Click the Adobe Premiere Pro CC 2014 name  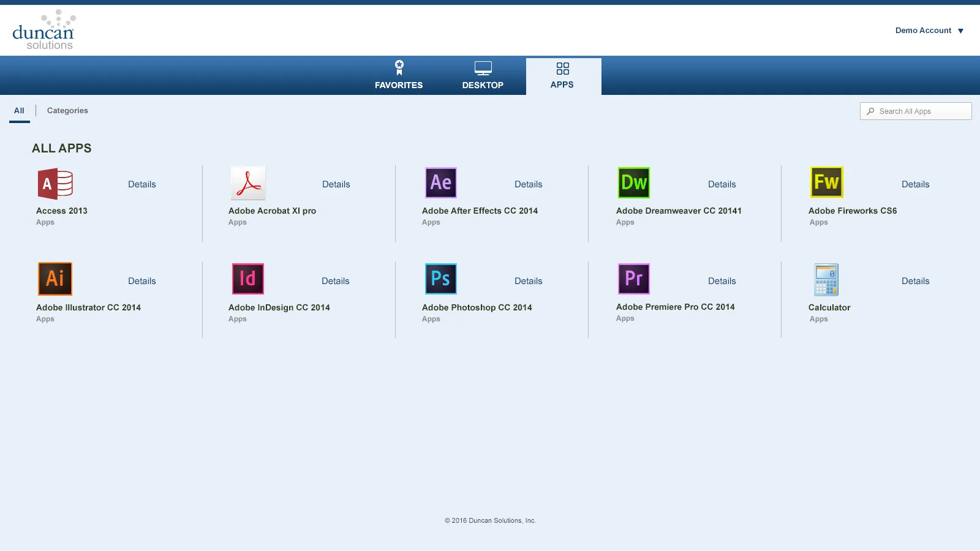[676, 307]
